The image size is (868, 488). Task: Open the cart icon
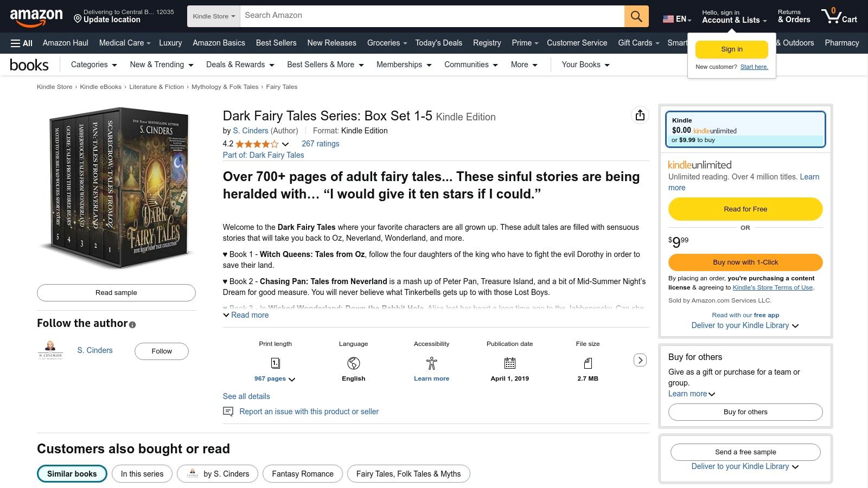point(839,16)
